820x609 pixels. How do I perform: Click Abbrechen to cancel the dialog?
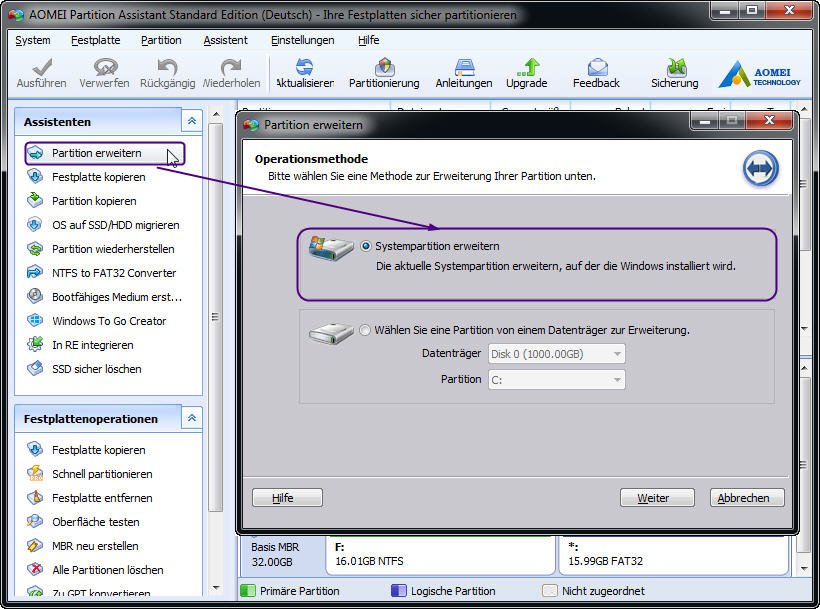tap(747, 498)
